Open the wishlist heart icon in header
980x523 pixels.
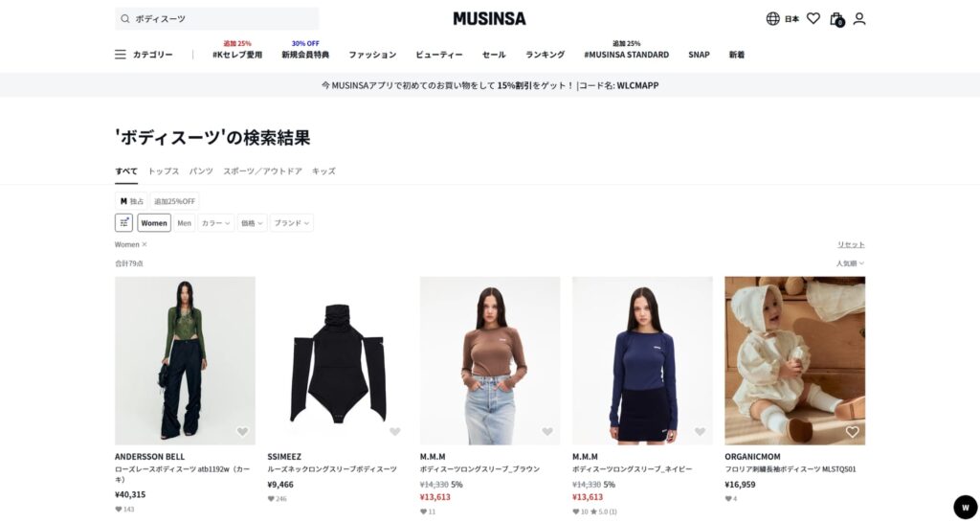pos(813,19)
